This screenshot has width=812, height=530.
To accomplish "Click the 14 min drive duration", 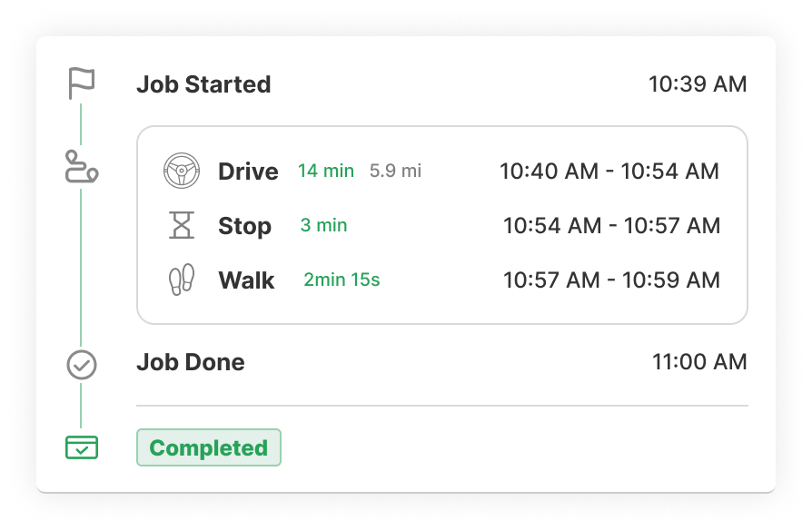I will 326,171.
